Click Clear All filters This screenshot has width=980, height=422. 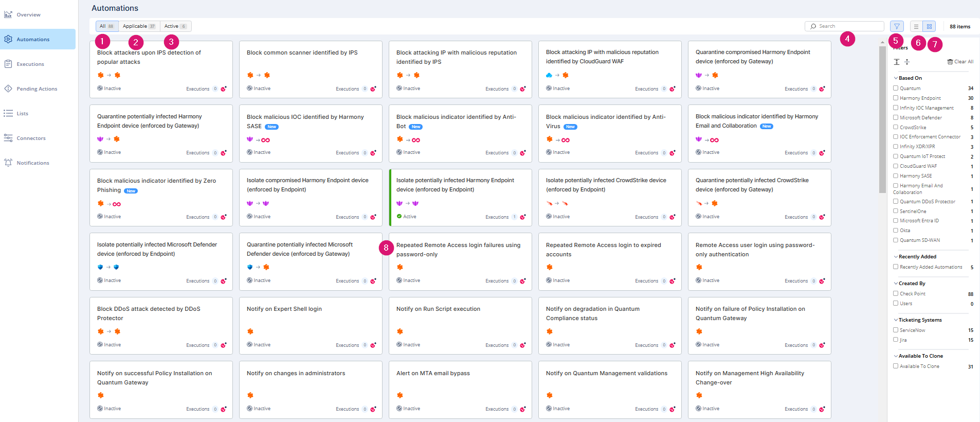(960, 62)
